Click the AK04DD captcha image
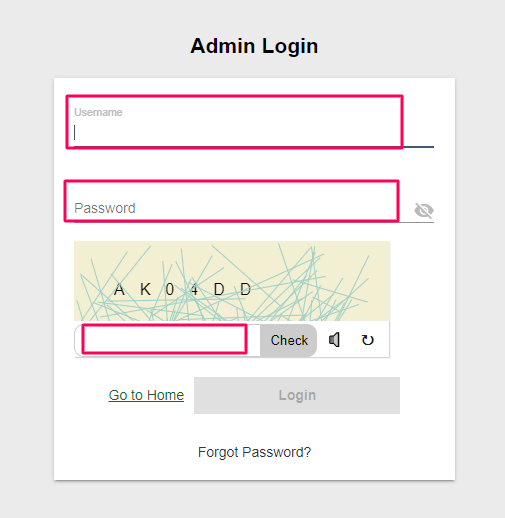Image resolution: width=505 pixels, height=518 pixels. (232, 281)
